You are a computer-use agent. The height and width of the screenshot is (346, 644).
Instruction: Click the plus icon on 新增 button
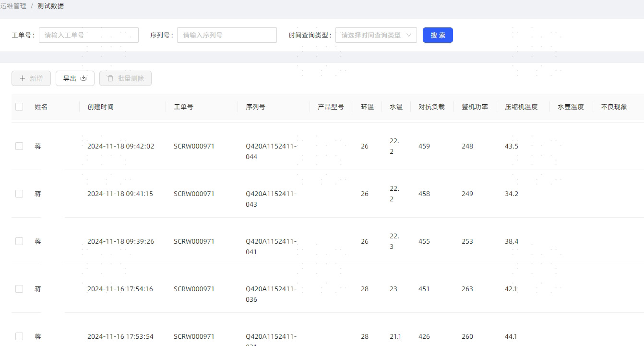pos(23,78)
